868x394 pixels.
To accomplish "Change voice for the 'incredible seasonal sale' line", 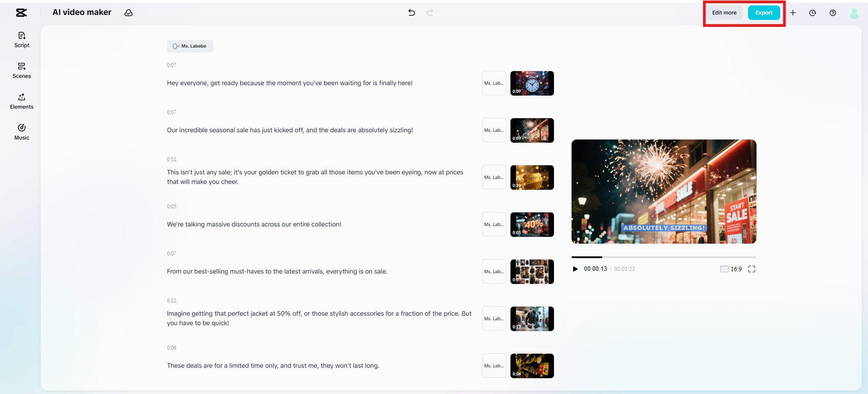I will (494, 130).
